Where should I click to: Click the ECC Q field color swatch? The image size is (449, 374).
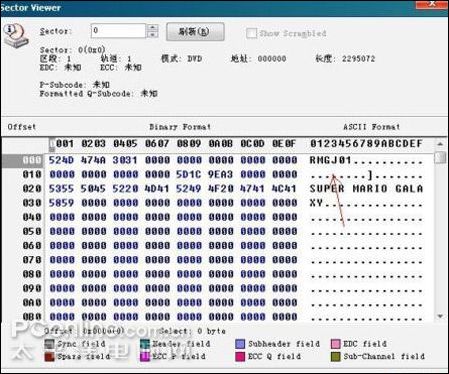pos(240,357)
